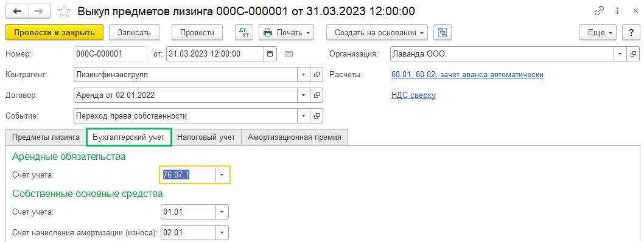
Task: Open the Печать dropdown menu
Action: [286, 32]
